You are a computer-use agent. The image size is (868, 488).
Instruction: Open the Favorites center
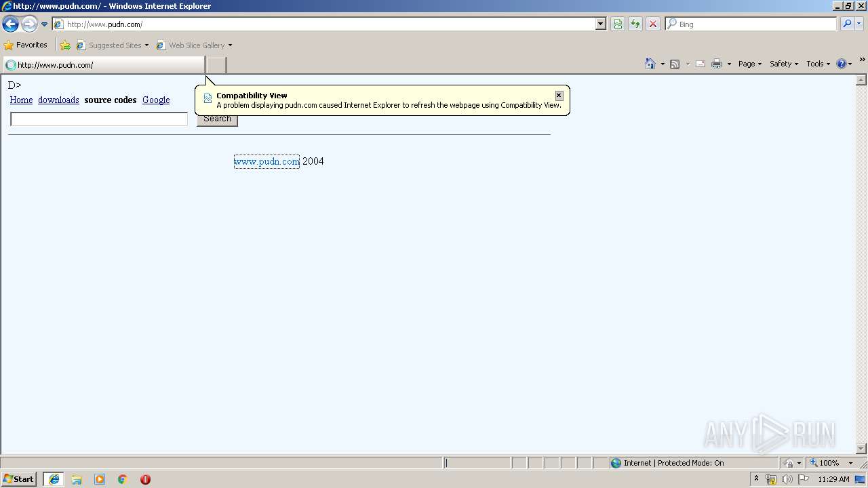tap(26, 45)
